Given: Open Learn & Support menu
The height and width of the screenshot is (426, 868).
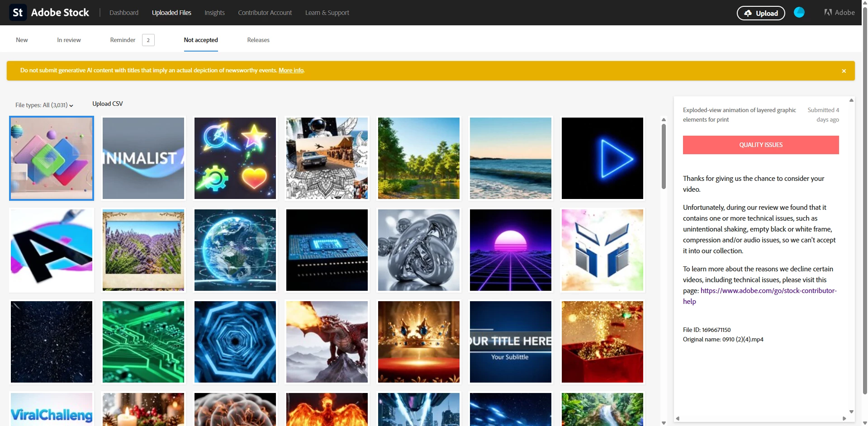Looking at the screenshot, I should tap(327, 13).
